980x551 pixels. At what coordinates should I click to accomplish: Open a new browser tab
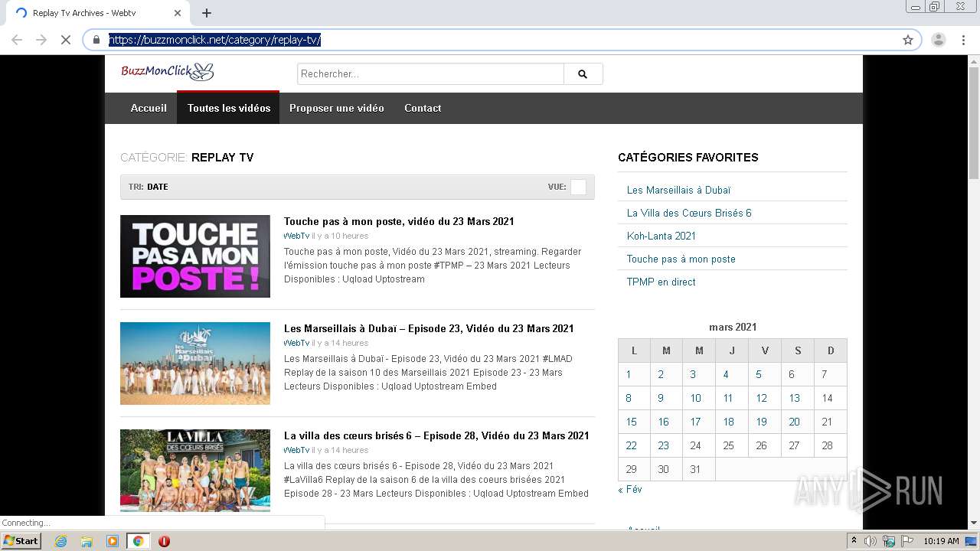click(207, 13)
